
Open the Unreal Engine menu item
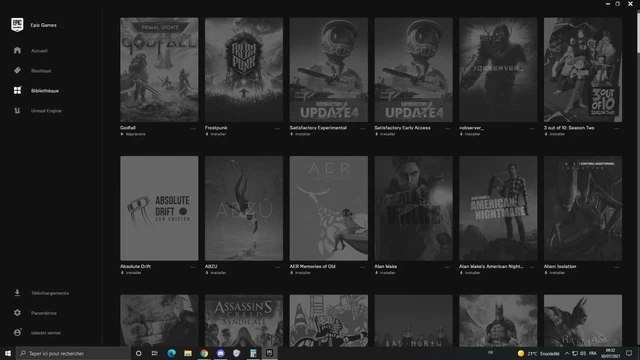click(x=46, y=111)
